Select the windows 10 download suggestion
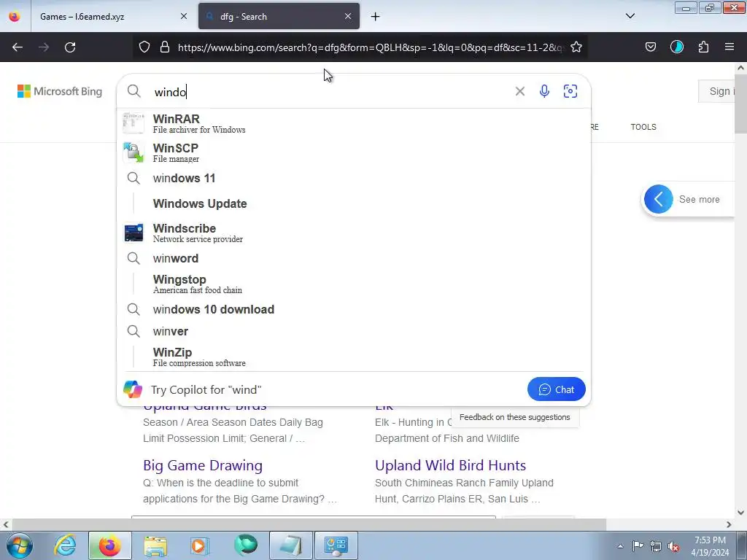 [x=354, y=309]
